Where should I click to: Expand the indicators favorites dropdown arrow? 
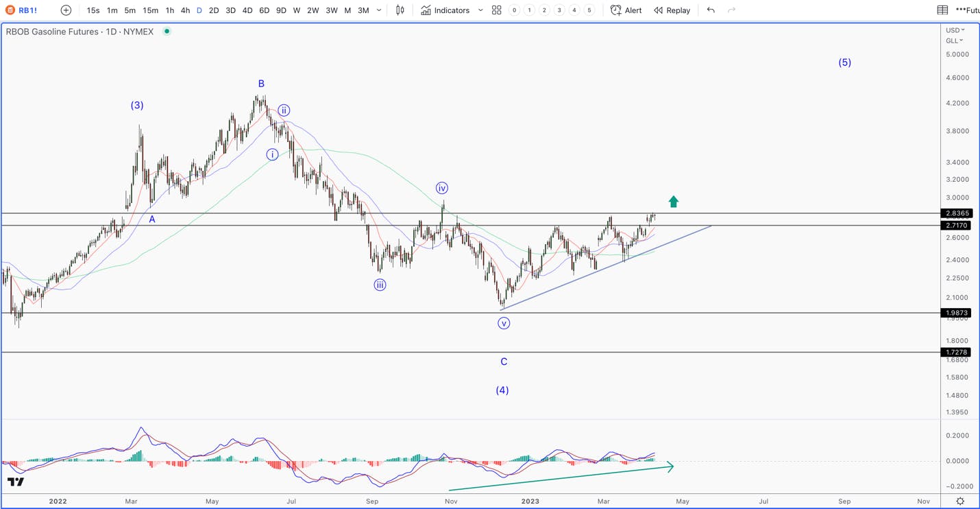[480, 10]
